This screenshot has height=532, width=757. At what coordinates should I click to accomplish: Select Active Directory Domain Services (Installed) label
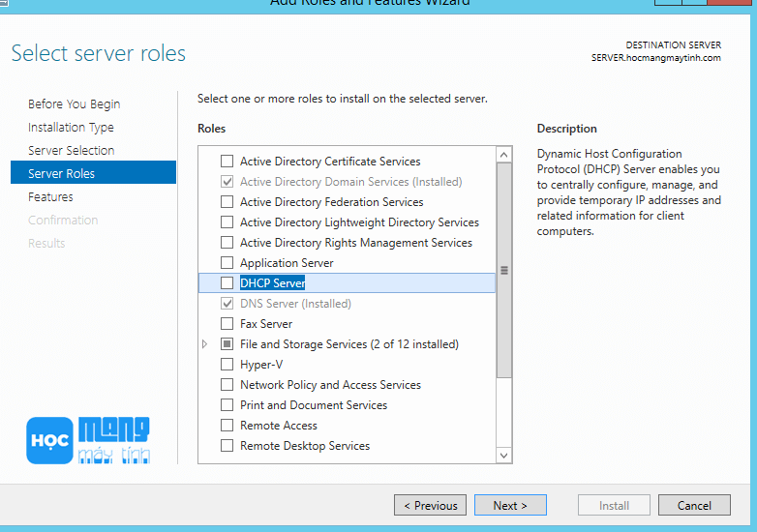[351, 182]
